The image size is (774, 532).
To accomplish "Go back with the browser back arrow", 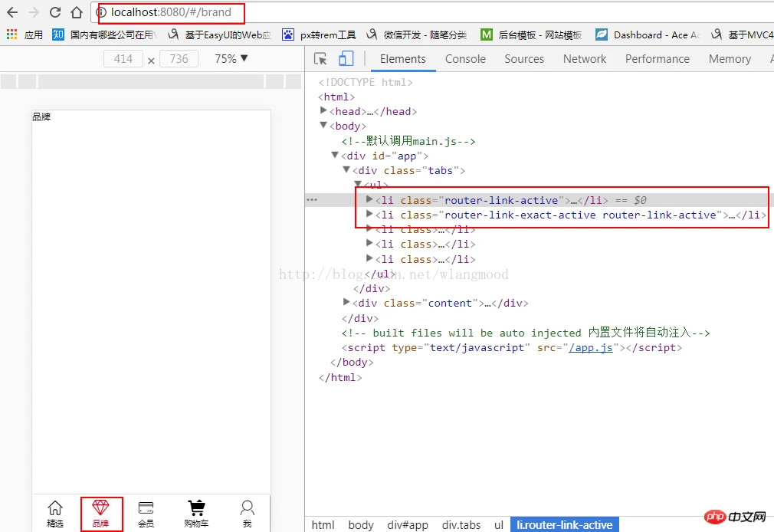I will pyautogui.click(x=12, y=12).
